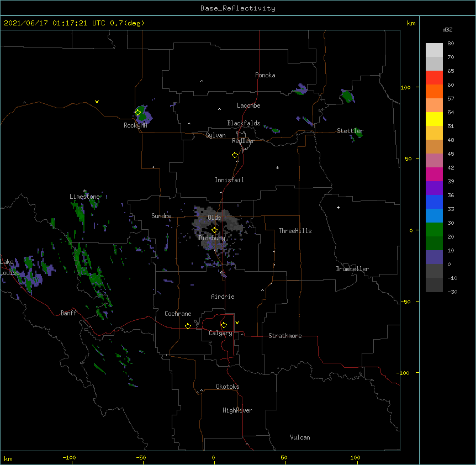Click the RockyMH label

click(x=135, y=125)
